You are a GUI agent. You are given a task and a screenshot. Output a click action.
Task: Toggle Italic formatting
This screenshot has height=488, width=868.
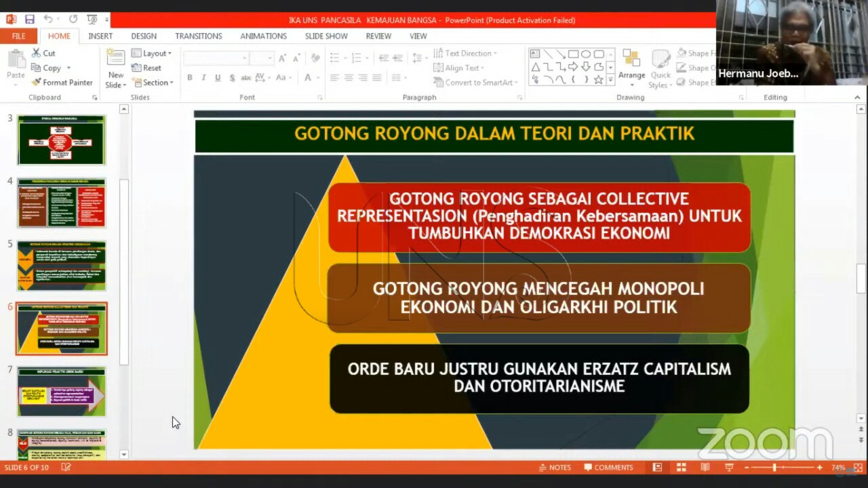(x=203, y=78)
